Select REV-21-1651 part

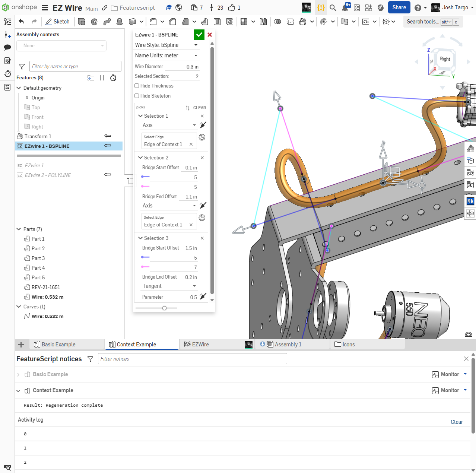click(45, 287)
